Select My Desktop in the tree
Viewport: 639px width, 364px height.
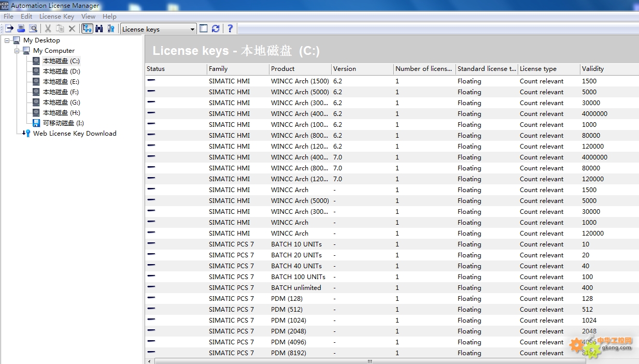coord(41,40)
